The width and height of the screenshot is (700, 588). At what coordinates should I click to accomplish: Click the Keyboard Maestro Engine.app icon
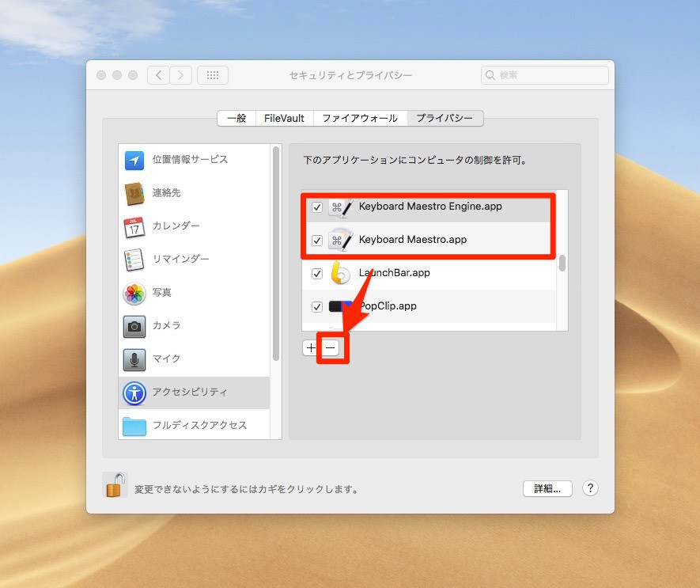(341, 207)
